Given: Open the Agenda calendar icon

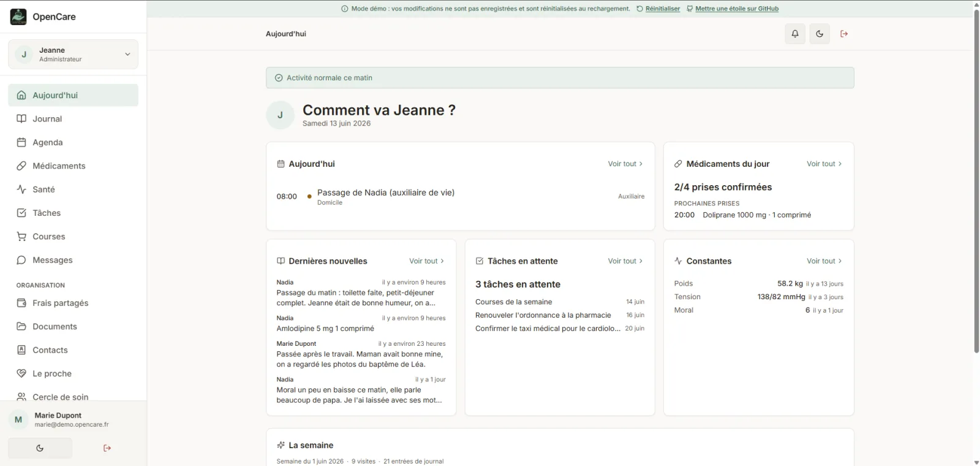Looking at the screenshot, I should tap(21, 142).
